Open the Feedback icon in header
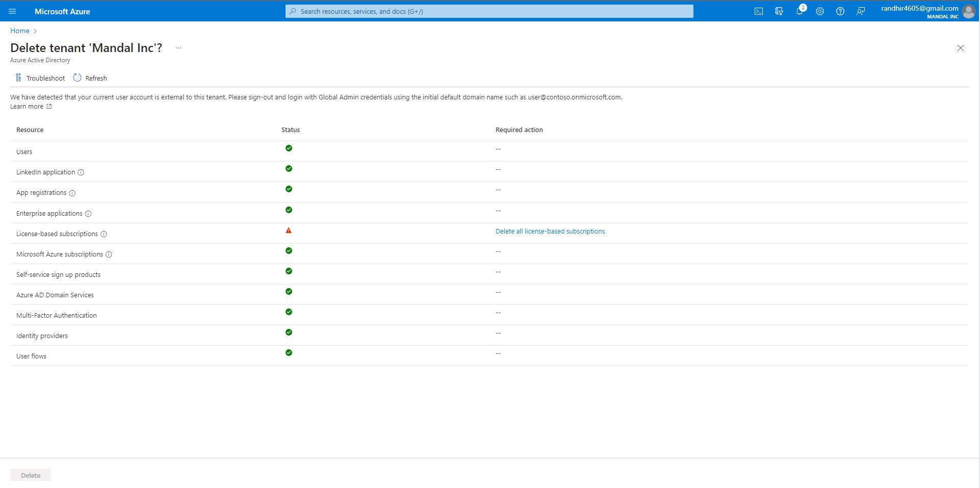This screenshot has height=488, width=980. pyautogui.click(x=861, y=11)
